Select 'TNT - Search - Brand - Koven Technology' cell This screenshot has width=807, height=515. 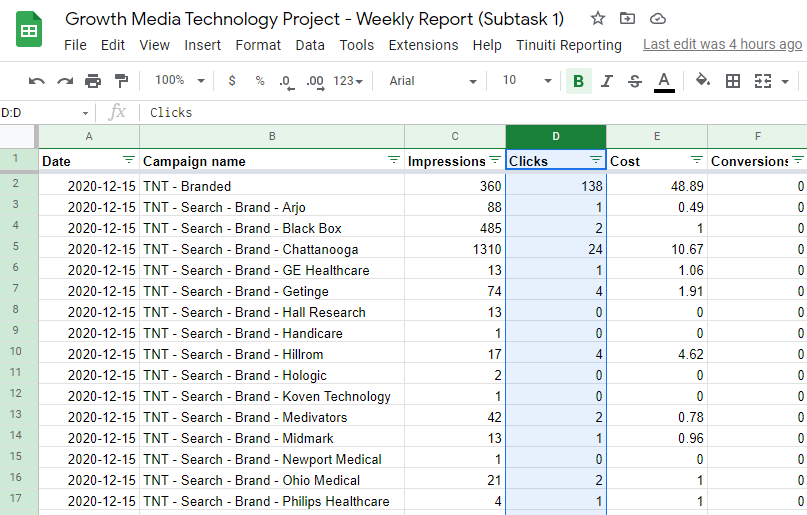point(272,396)
